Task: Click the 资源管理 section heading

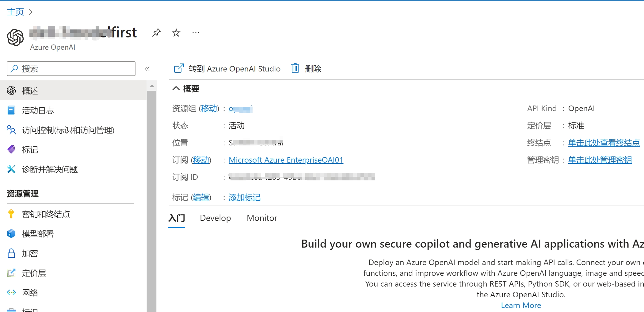Action: [23, 194]
